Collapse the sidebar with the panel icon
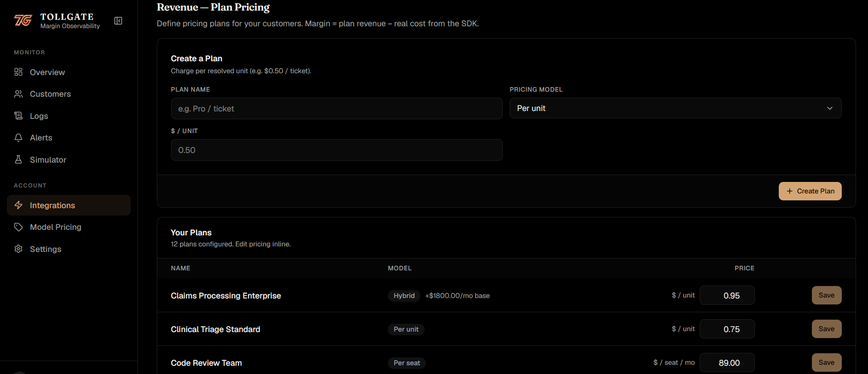The image size is (868, 374). pos(118,21)
